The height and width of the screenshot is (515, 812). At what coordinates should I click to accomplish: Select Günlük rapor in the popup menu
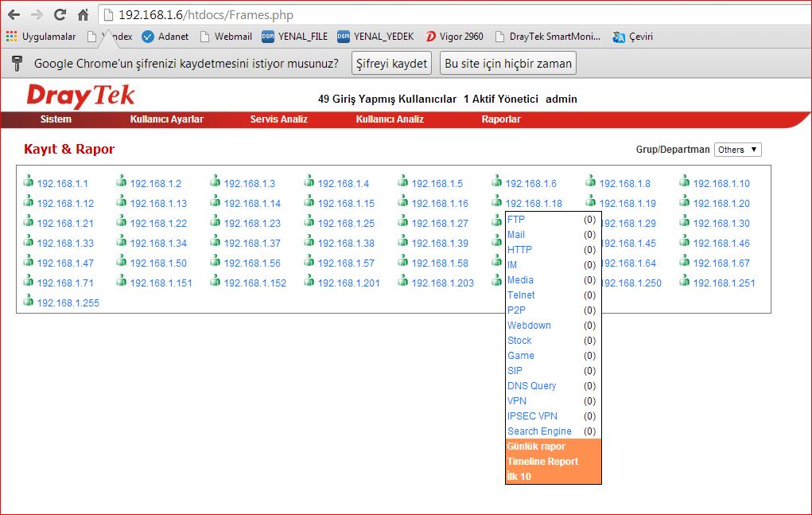click(x=536, y=447)
